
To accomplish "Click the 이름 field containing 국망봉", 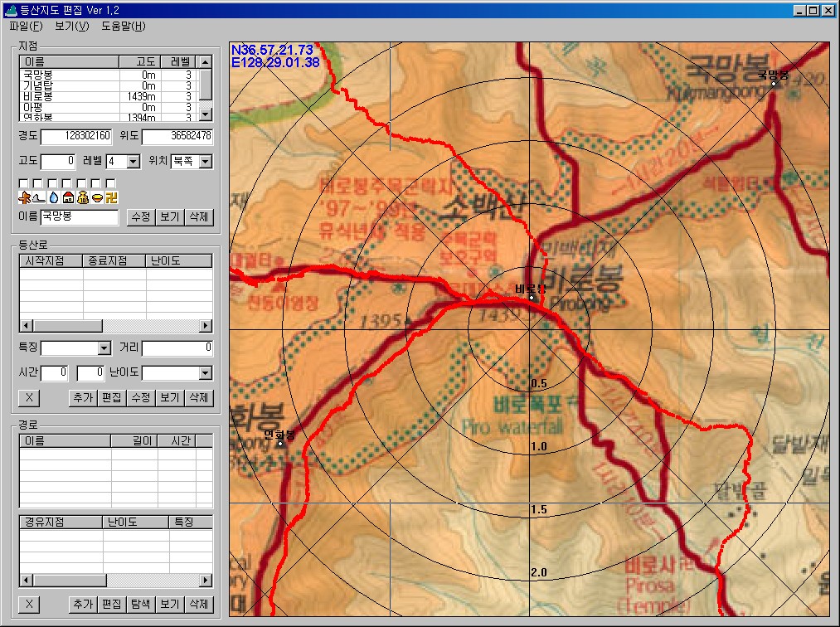I will pyautogui.click(x=80, y=216).
